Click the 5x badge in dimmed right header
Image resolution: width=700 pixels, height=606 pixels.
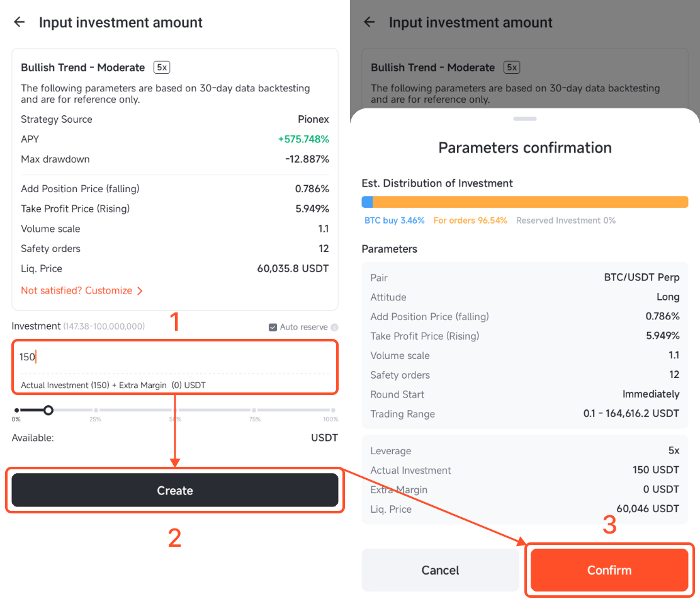pyautogui.click(x=512, y=67)
